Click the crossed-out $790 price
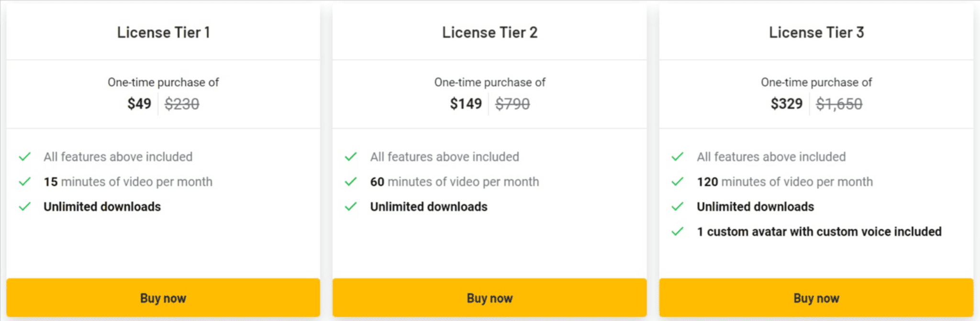The image size is (980, 321). tap(512, 103)
